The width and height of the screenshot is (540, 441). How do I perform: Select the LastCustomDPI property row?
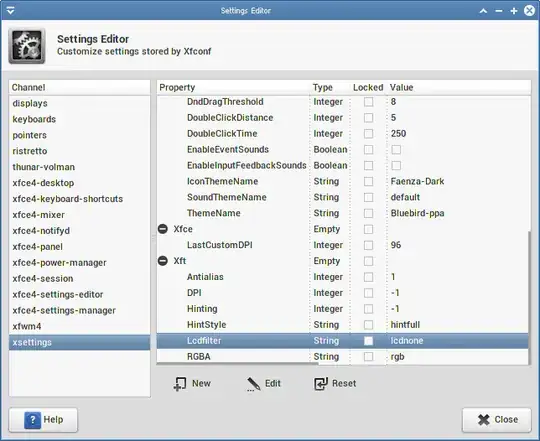[343, 245]
